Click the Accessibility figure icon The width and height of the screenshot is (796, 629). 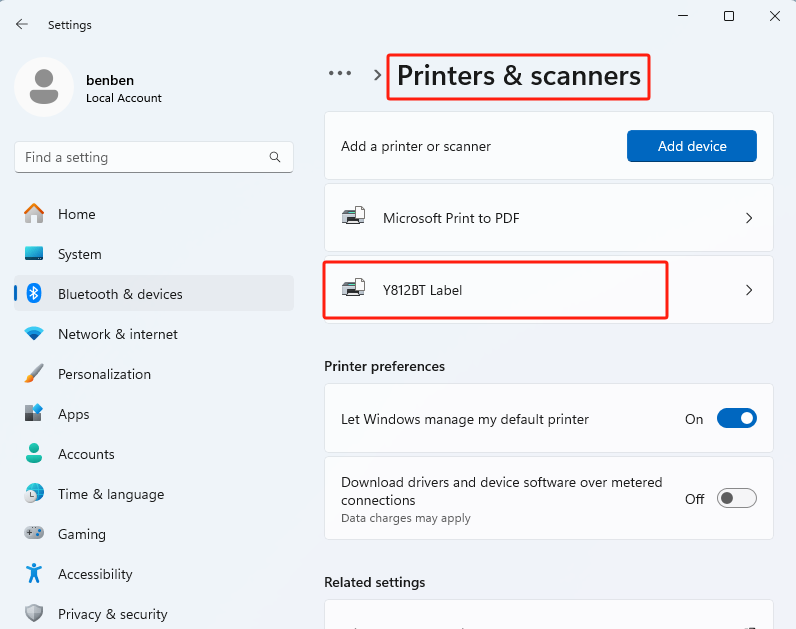(34, 573)
